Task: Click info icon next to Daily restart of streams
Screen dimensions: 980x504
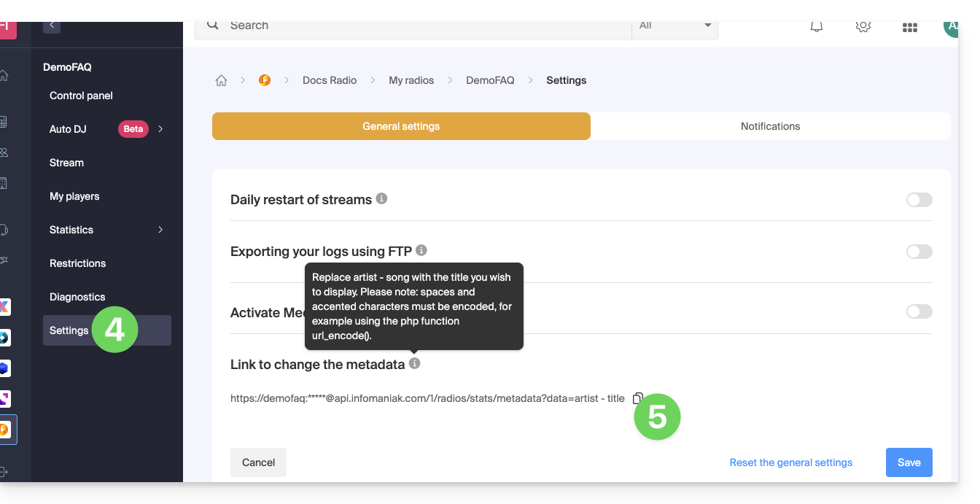Action: tap(381, 198)
